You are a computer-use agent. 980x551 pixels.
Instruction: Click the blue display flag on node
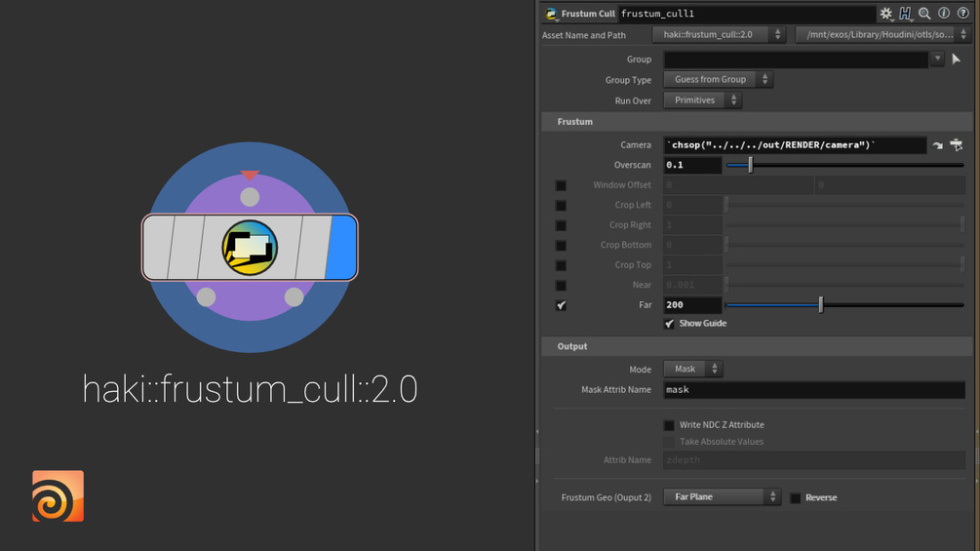click(x=341, y=248)
